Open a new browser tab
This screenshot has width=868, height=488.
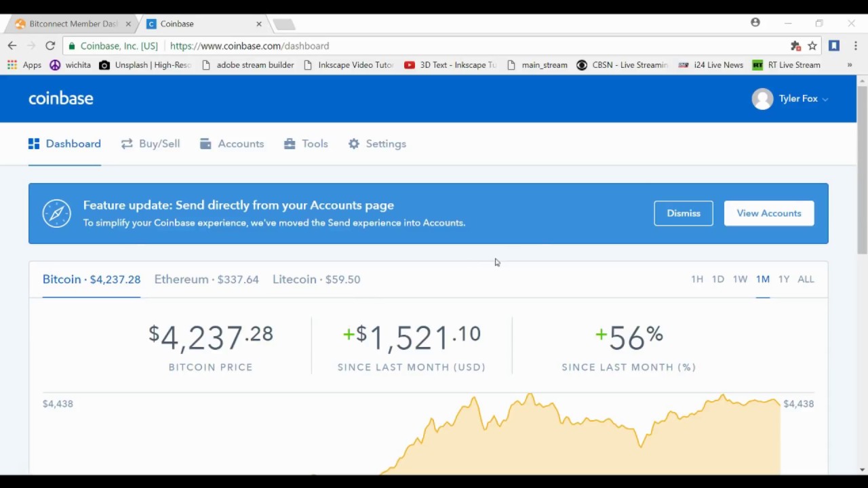point(284,24)
